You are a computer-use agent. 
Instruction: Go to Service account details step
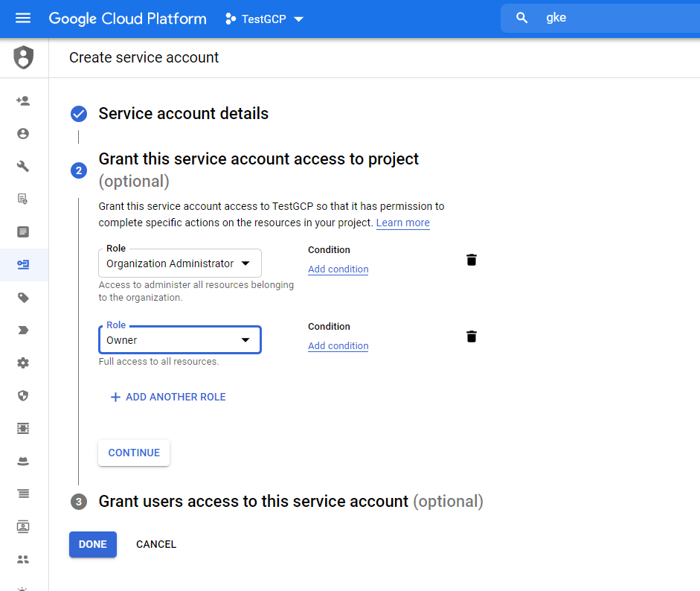[x=183, y=114]
